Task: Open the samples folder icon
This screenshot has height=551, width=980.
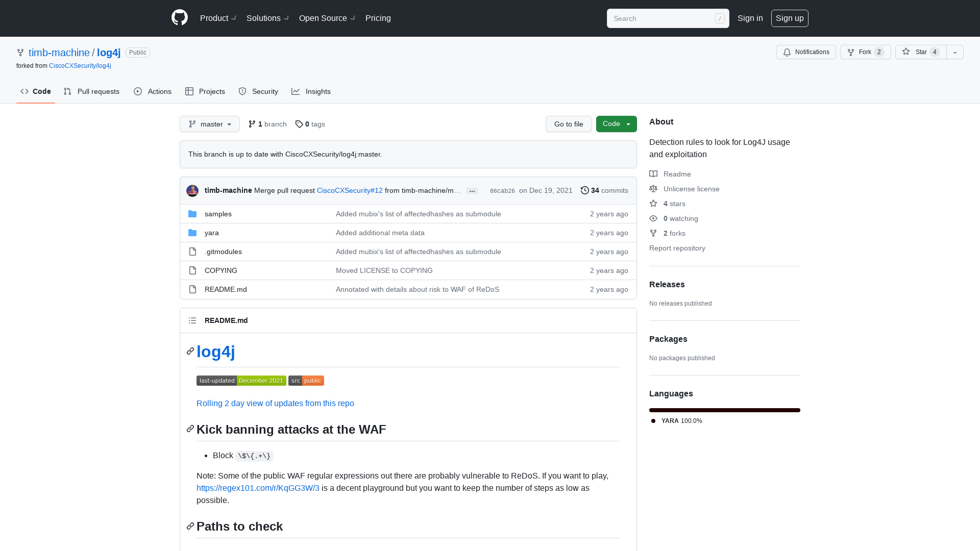Action: click(x=192, y=214)
